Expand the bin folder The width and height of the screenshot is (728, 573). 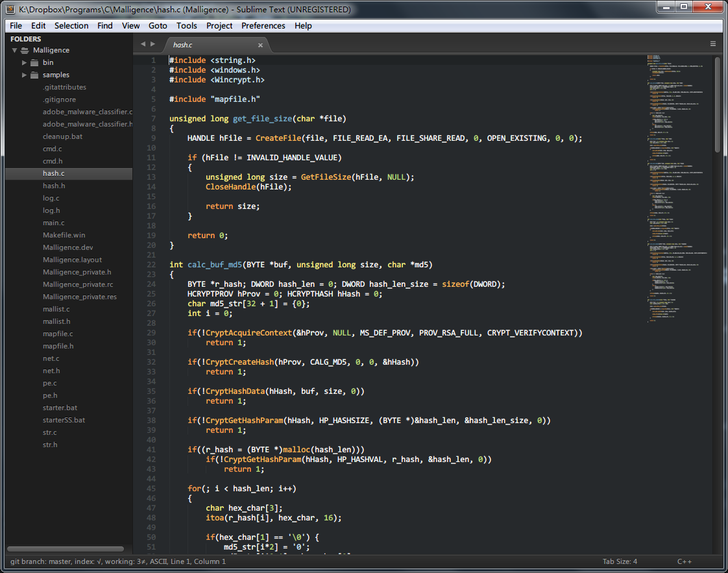tap(25, 63)
